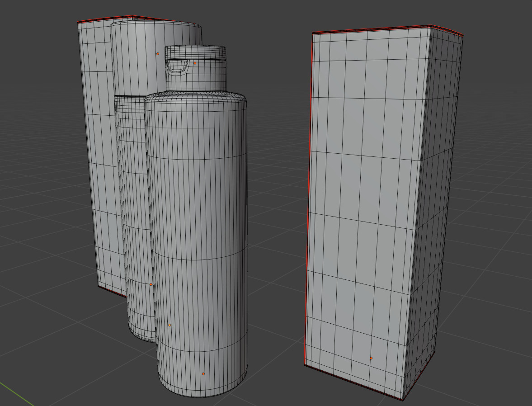This screenshot has width=532, height=406.
Task: Click the origin dot on the small screw cap
Action: 195,63
